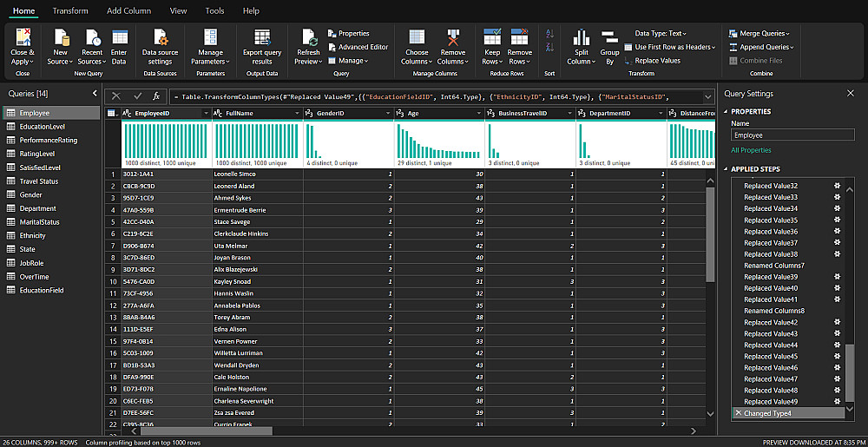Collapse the APPLIED STEPS section
Screen dimensions: 868x447
click(x=726, y=168)
